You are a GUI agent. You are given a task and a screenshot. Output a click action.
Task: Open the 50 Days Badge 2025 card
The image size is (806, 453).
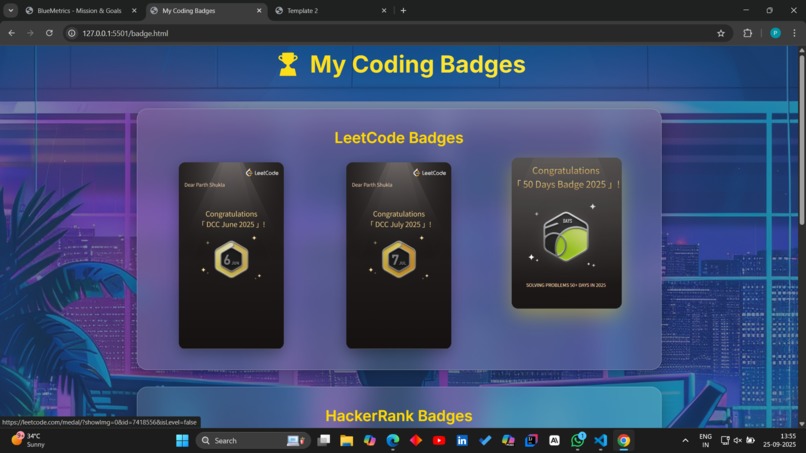pyautogui.click(x=566, y=233)
